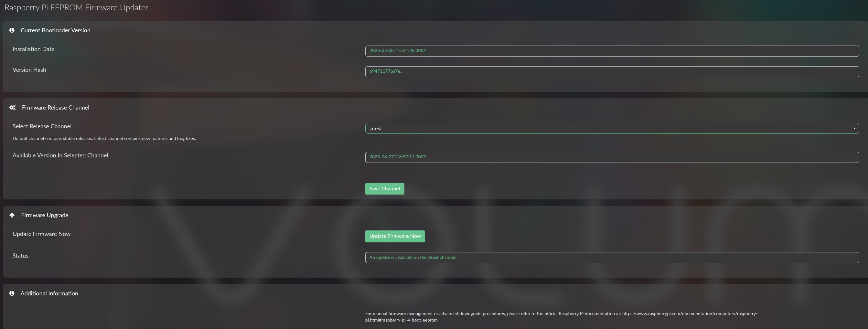
Task: Click the info icon beside Additional Information
Action: 12,293
